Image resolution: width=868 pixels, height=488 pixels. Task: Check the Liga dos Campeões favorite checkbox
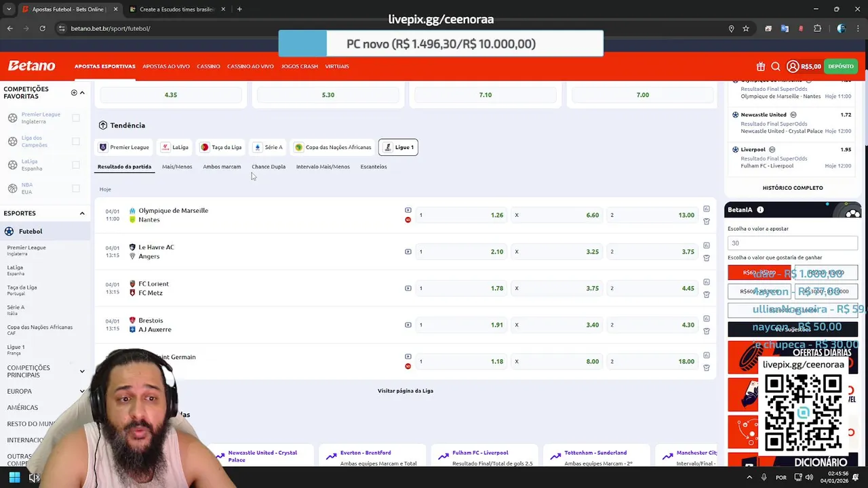[x=76, y=142]
